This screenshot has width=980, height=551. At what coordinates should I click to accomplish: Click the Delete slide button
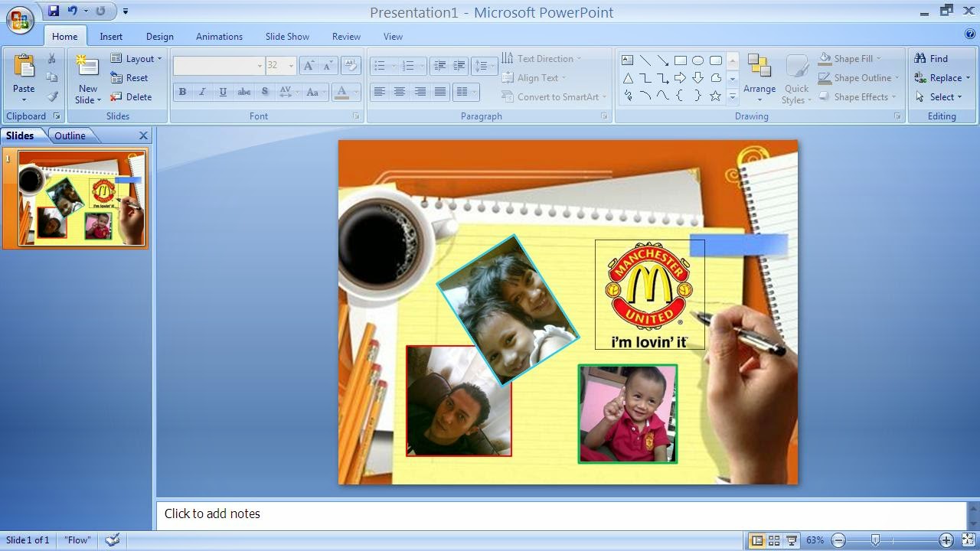click(131, 96)
